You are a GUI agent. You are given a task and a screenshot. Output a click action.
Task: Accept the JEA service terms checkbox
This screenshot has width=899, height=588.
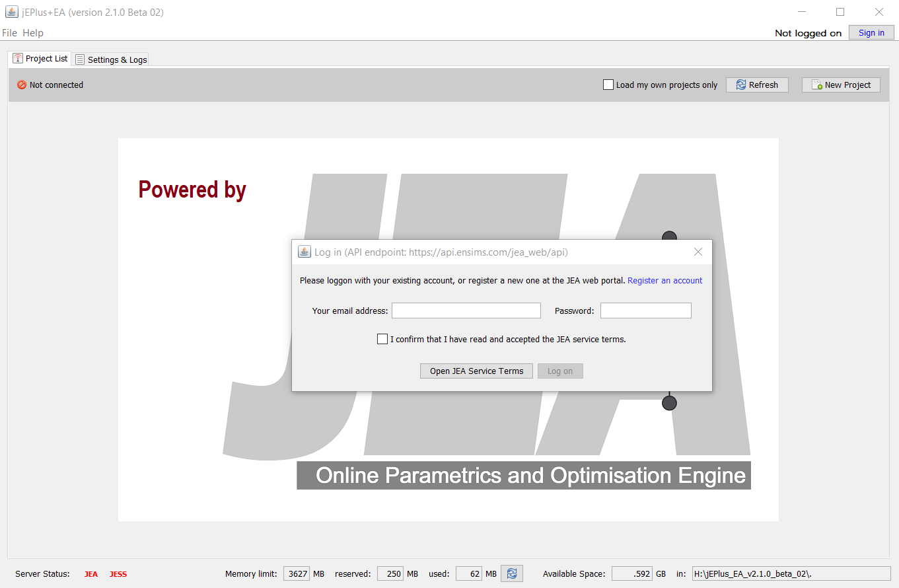coord(382,339)
